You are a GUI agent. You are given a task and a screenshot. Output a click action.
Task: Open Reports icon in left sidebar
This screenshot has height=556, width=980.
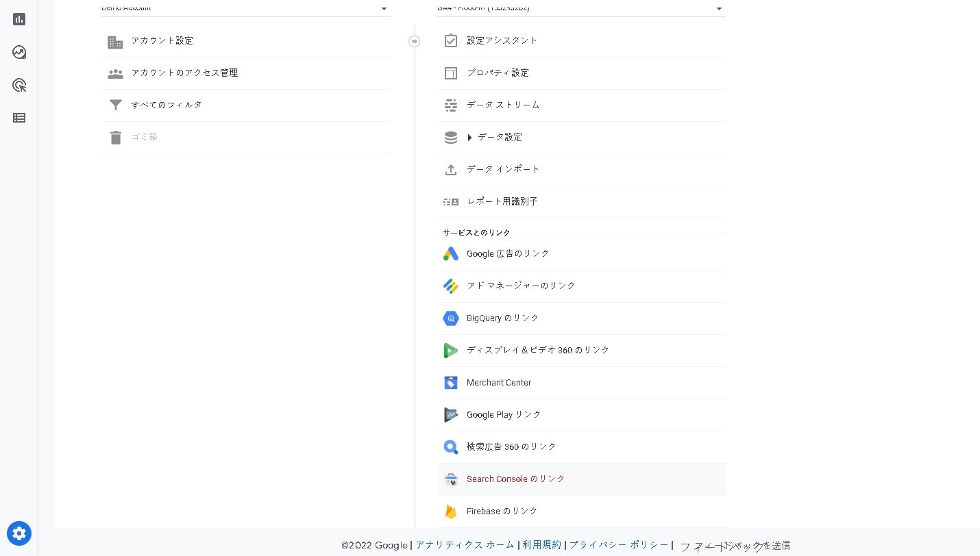click(19, 19)
